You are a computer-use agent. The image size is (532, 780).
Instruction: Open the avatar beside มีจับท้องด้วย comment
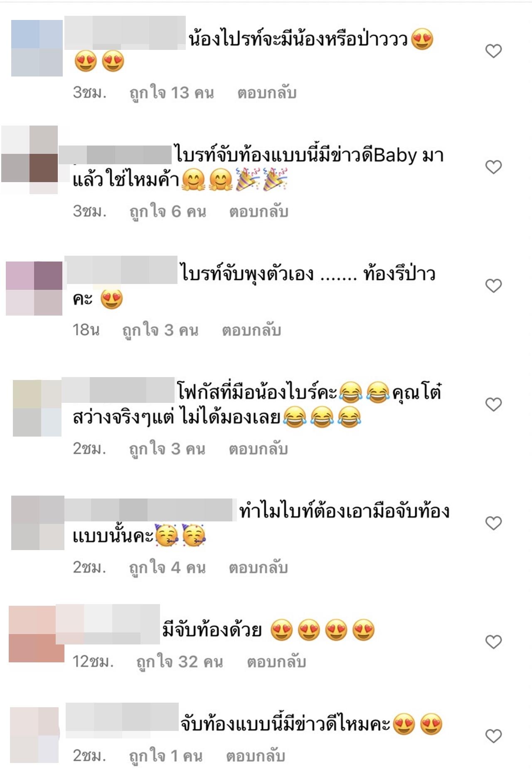pyautogui.click(x=37, y=634)
